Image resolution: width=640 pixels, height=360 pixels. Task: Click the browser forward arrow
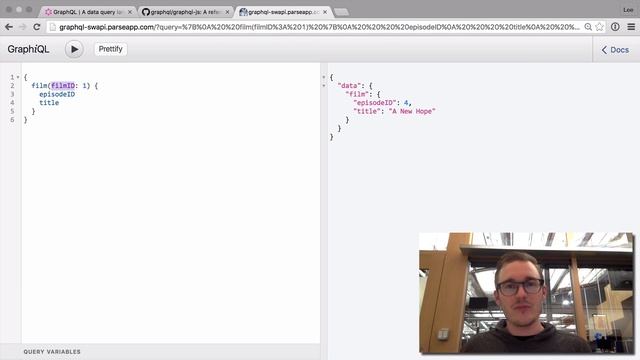23,27
